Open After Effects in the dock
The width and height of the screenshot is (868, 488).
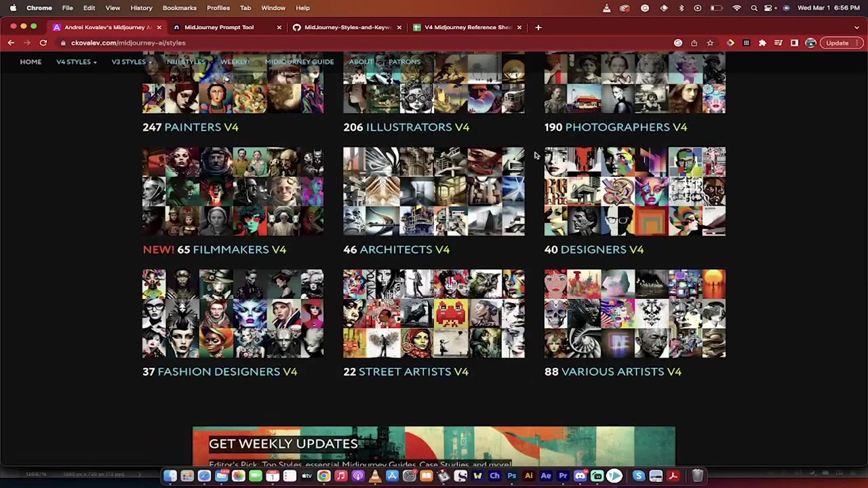(x=546, y=476)
